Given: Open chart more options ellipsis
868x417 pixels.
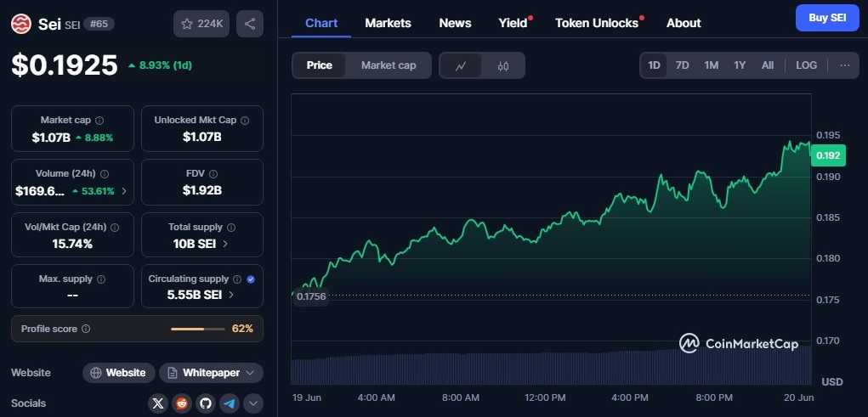Looking at the screenshot, I should (x=845, y=65).
